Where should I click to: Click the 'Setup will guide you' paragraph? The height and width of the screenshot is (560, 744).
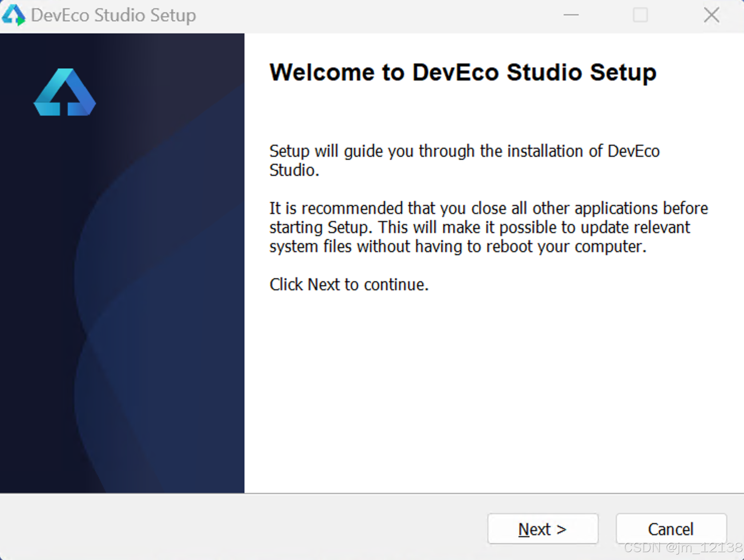pos(464,160)
